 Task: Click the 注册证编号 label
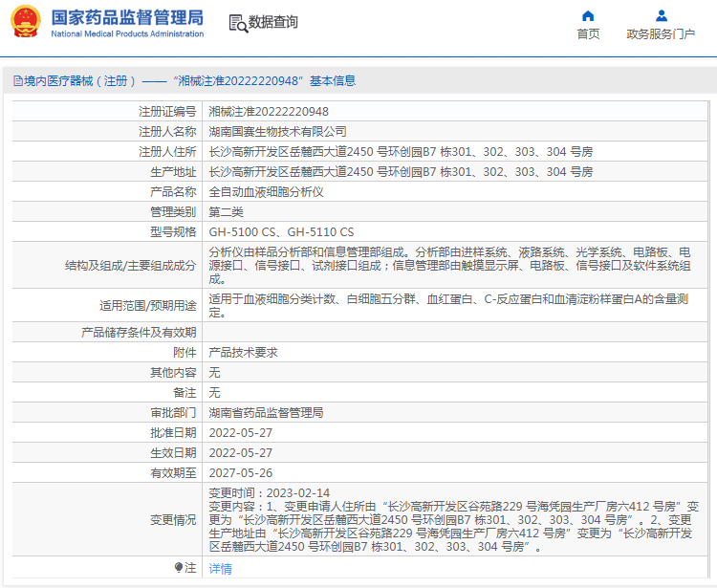point(167,112)
